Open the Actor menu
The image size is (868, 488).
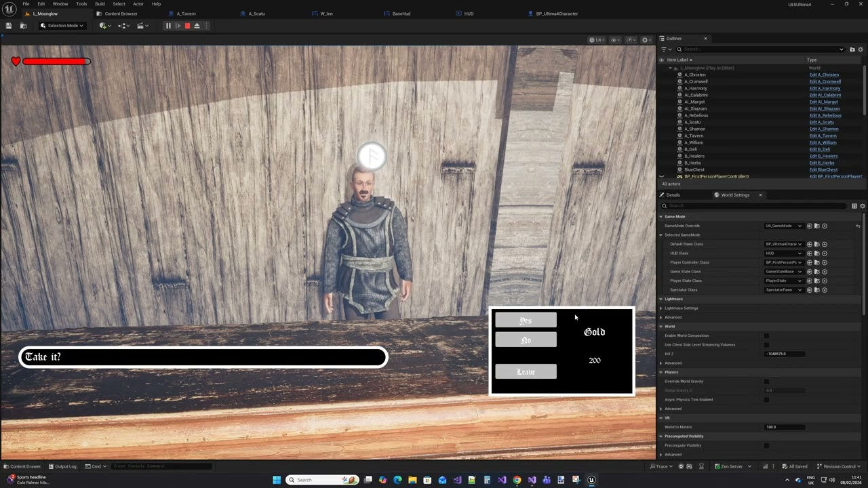[x=138, y=4]
